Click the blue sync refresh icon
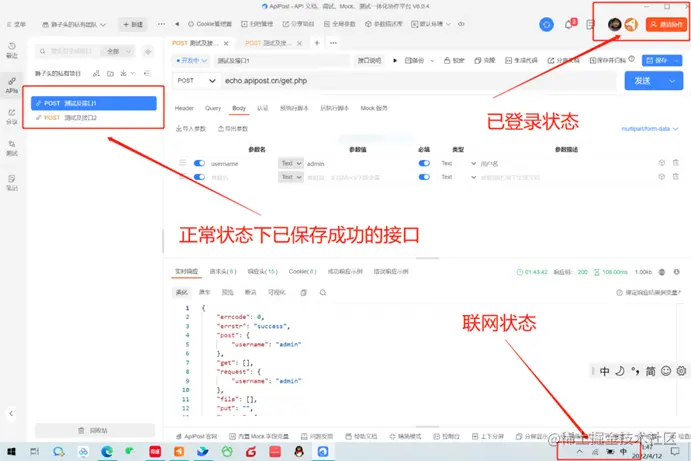This screenshot has width=691, height=461. coord(546,24)
